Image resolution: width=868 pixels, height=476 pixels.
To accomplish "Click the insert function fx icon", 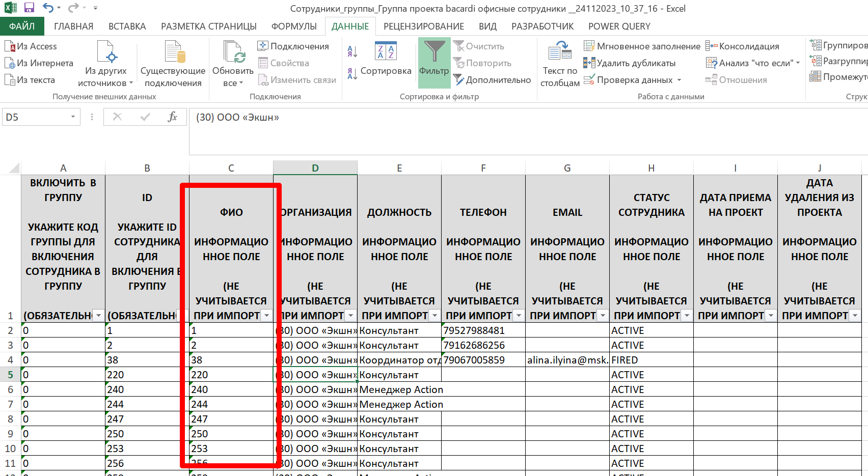I will (173, 117).
